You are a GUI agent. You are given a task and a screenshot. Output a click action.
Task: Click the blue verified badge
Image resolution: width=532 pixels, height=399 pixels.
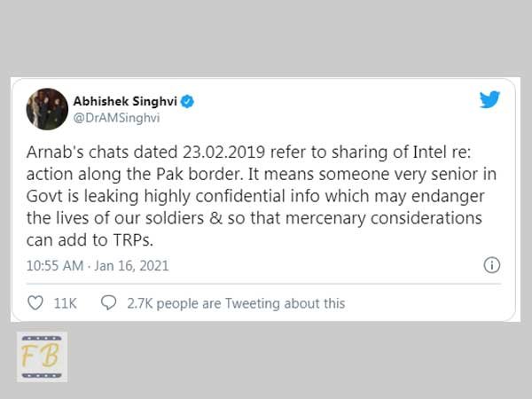[187, 101]
